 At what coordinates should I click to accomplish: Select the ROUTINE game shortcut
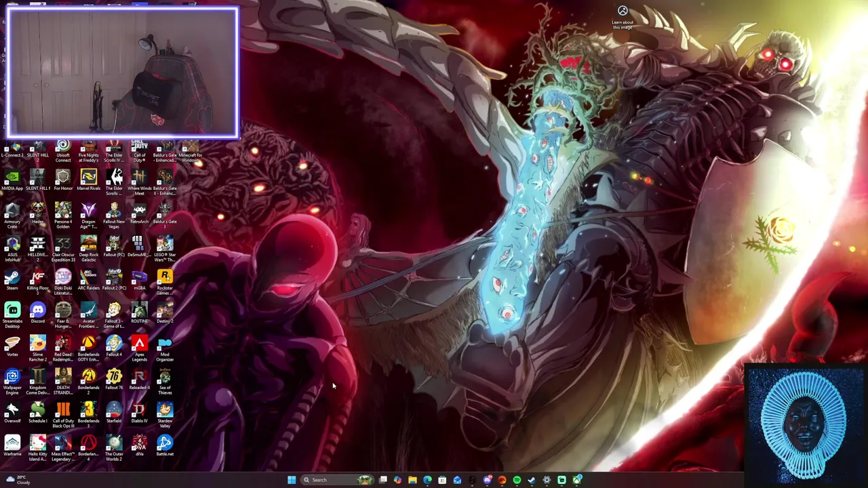pos(139,313)
